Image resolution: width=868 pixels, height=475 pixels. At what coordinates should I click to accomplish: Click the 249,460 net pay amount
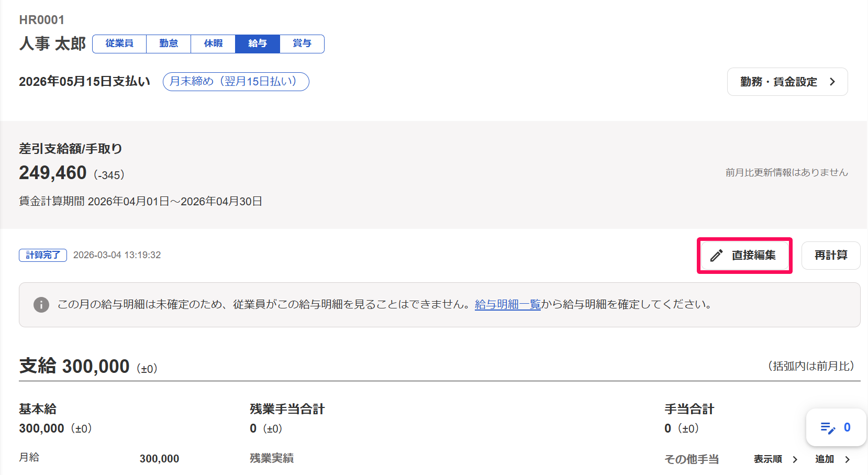click(53, 173)
